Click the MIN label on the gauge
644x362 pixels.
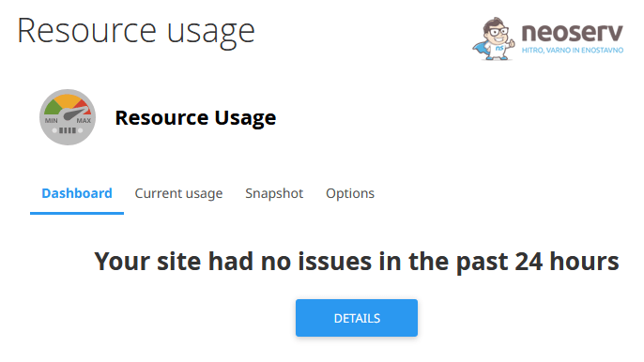click(x=52, y=121)
